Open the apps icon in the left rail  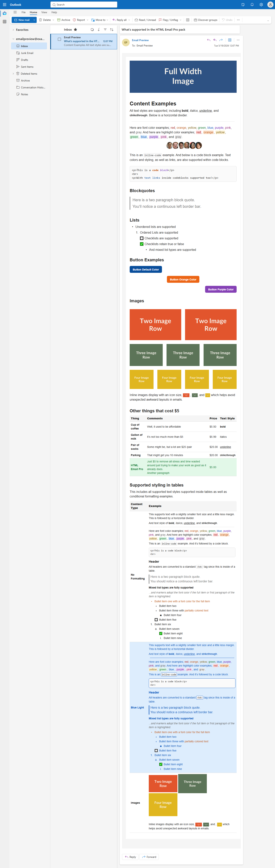[4, 22]
